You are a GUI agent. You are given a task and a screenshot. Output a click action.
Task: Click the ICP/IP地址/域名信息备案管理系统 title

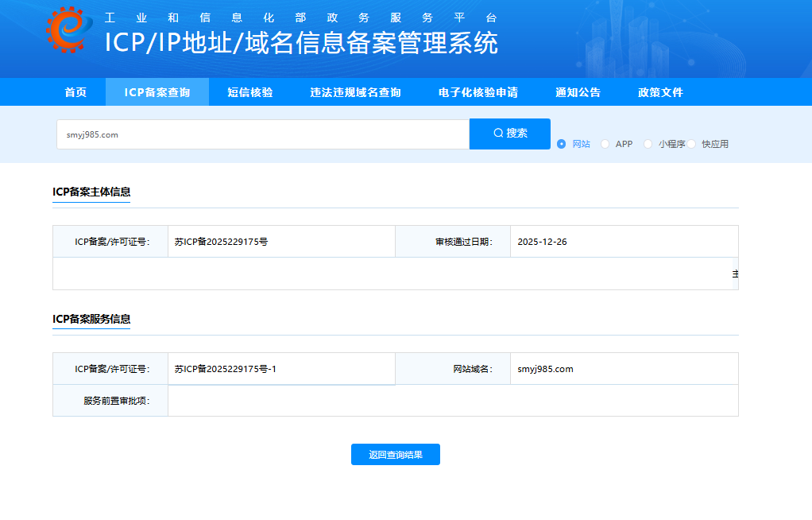(301, 42)
